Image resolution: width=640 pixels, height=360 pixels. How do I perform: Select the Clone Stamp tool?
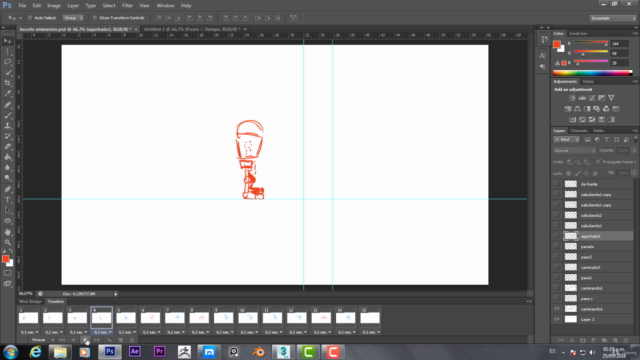pyautogui.click(x=7, y=126)
